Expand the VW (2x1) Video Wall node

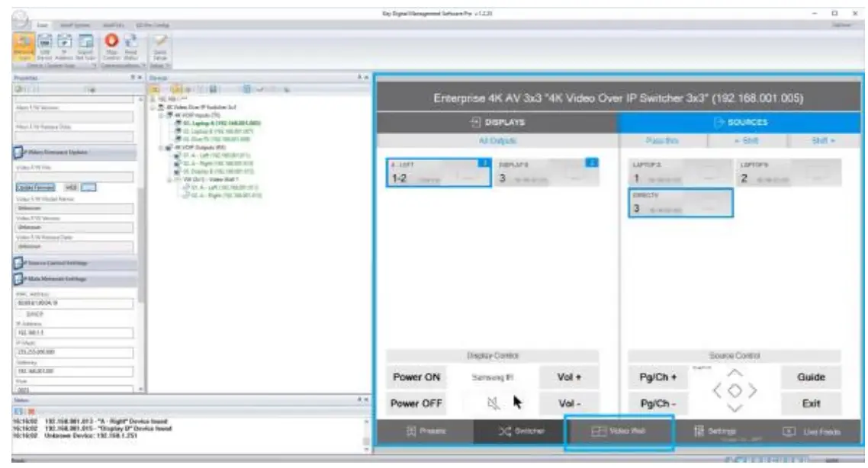click(x=169, y=180)
